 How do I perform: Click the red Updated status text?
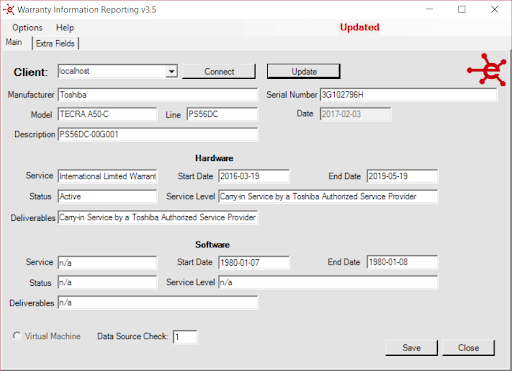coord(360,27)
